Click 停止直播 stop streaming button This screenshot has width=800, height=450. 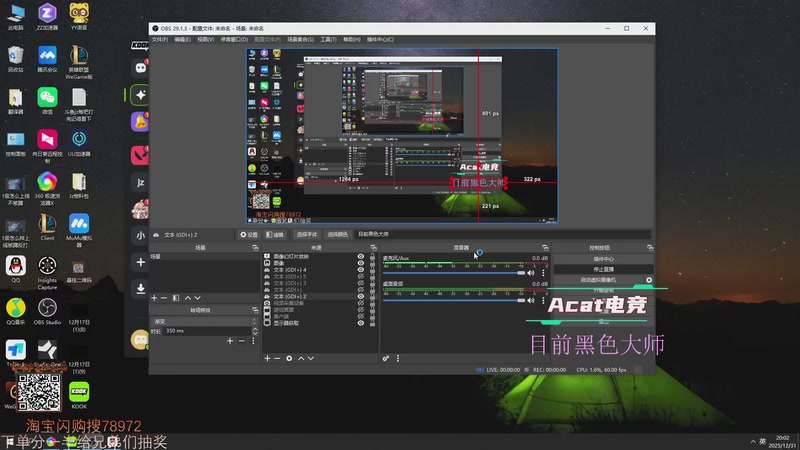coord(604,269)
